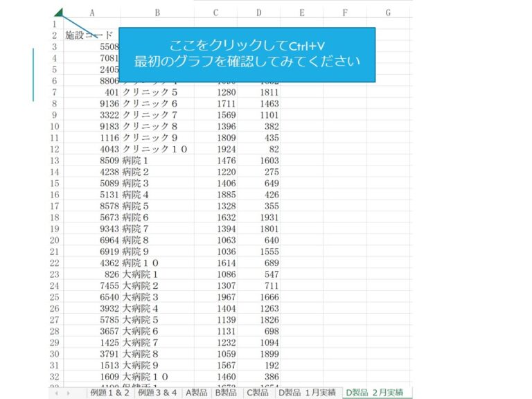This screenshot has width=532, height=399.
Task: Click the cell 大病院１
Action: [157, 274]
